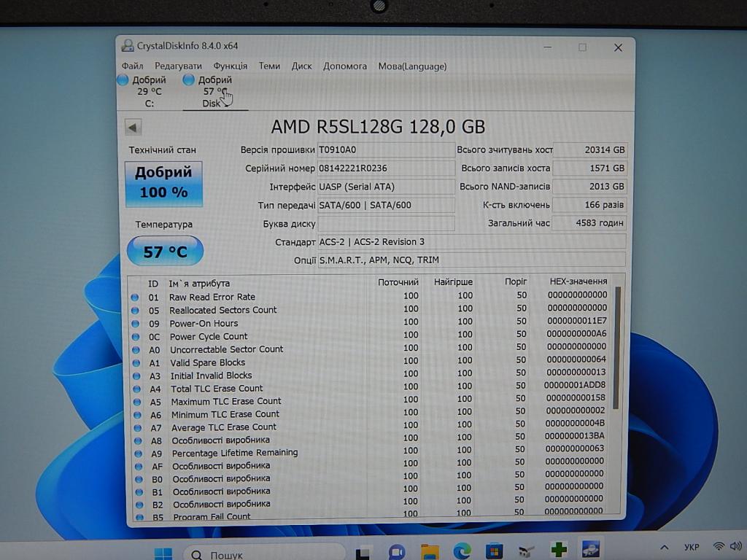Click total hours value 4583 годин
The image size is (747, 560).
click(x=589, y=223)
